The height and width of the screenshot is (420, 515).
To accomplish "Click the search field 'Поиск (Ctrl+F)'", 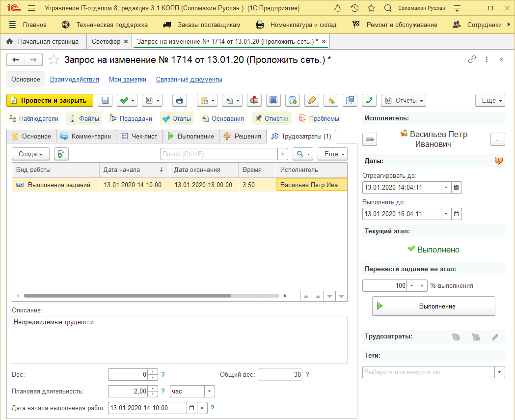I will pos(220,154).
